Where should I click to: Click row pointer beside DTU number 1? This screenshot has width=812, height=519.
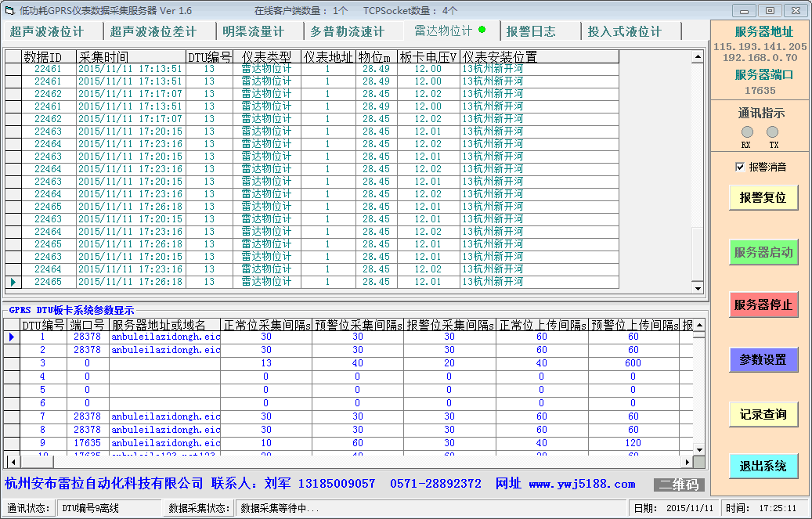(11, 337)
